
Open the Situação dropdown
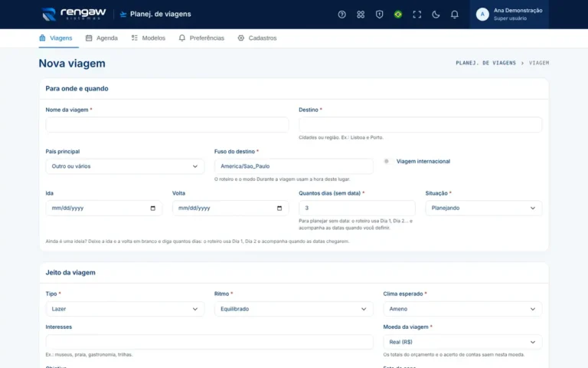tap(483, 208)
